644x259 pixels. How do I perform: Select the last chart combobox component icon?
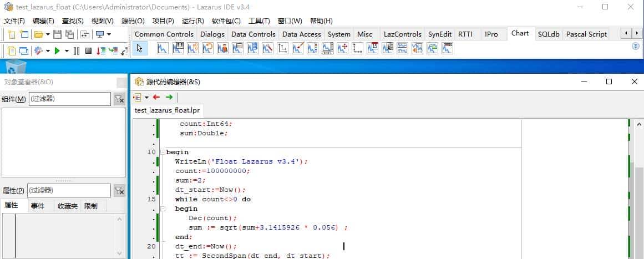coord(447,48)
